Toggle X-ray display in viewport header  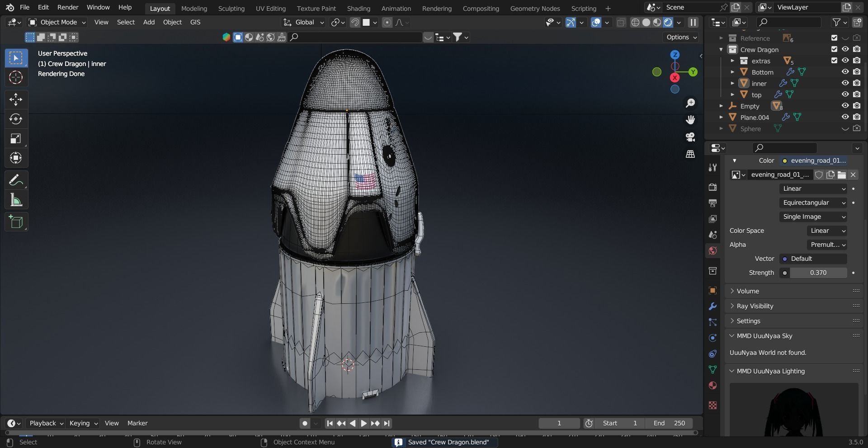coord(621,23)
